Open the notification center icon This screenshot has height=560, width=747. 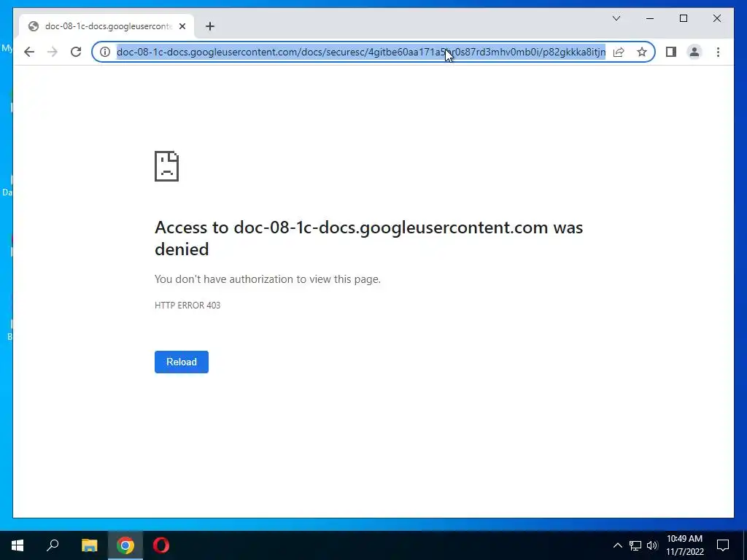point(723,545)
